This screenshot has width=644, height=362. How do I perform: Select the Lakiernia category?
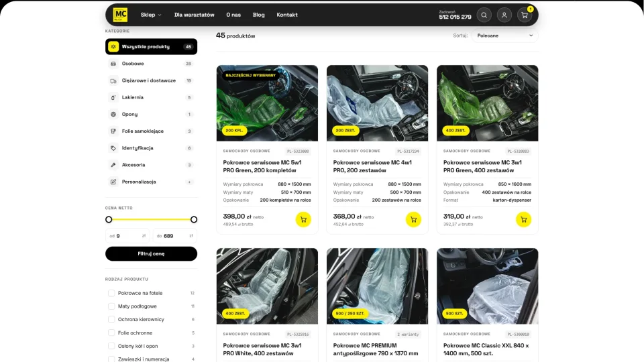point(151,98)
